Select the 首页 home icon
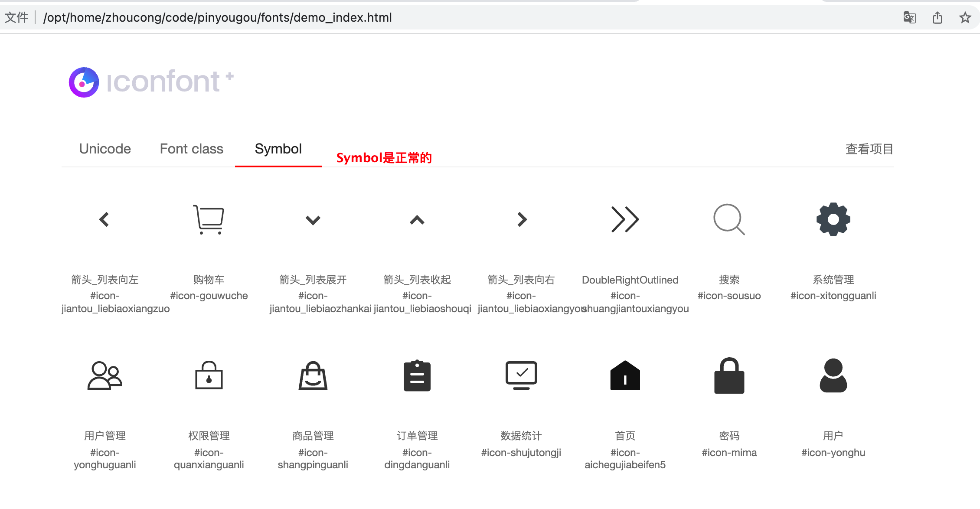This screenshot has width=980, height=509. (625, 376)
